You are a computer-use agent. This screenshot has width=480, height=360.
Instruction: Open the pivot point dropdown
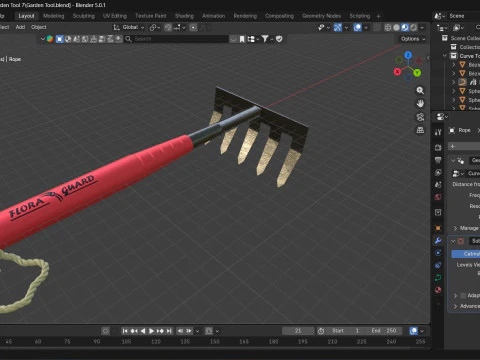[x=155, y=27]
